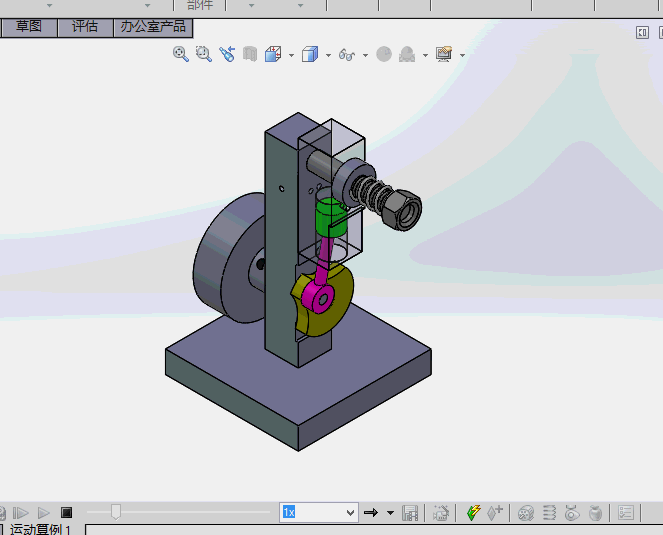Open the View Orientation cube icon

[x=273, y=54]
